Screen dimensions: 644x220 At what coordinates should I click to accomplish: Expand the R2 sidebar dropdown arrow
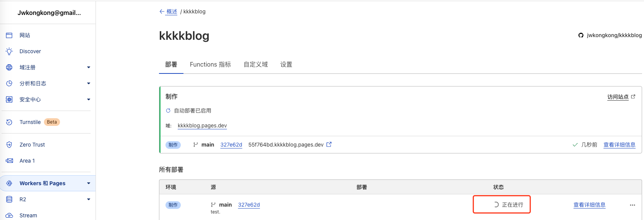point(89,199)
